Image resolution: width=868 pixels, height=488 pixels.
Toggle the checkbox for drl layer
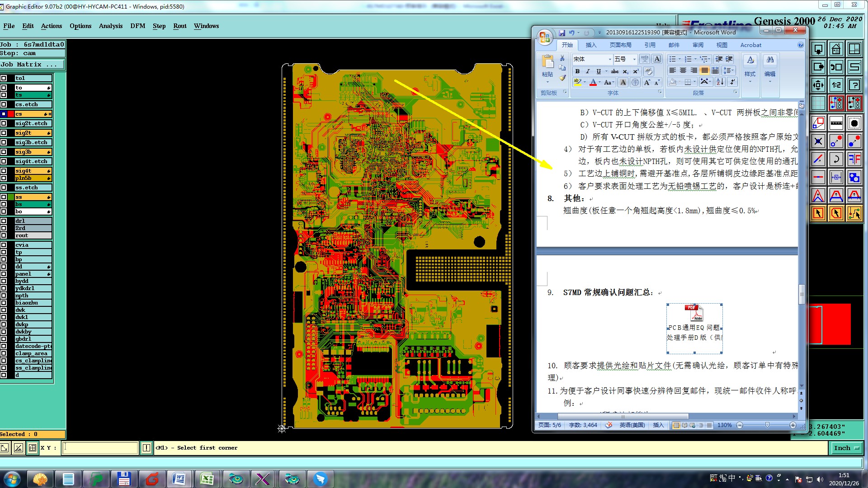tap(4, 221)
